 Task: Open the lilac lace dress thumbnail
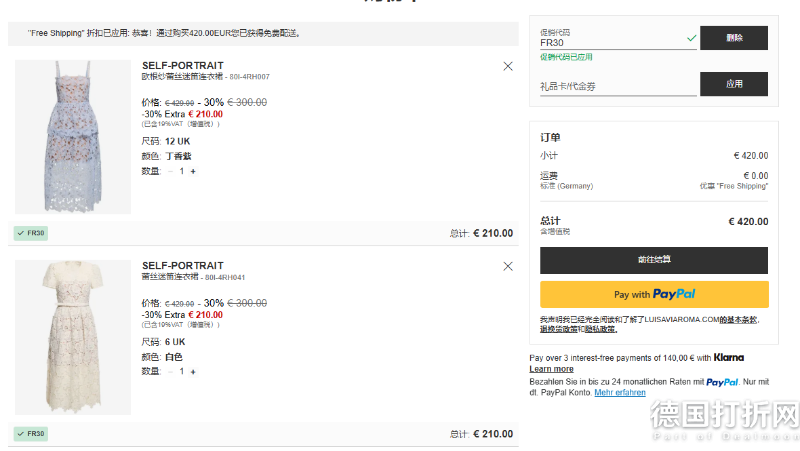pyautogui.click(x=73, y=137)
